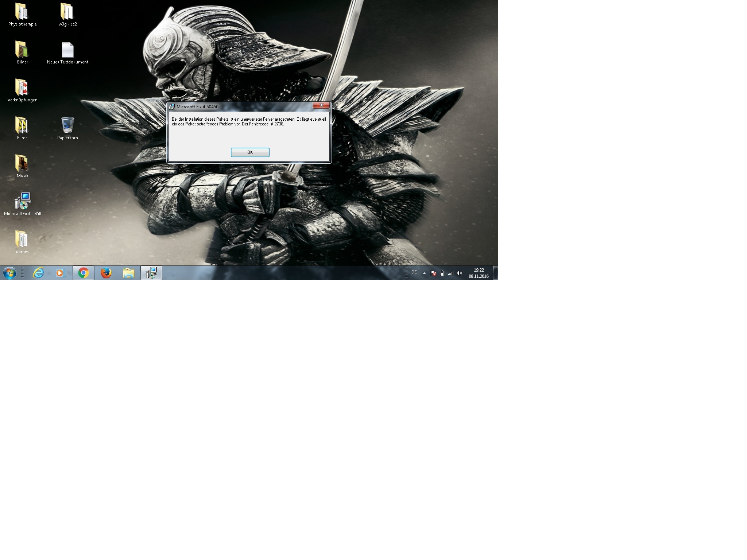
Task: Select the Verknüpfungen folder icon
Action: (22, 90)
